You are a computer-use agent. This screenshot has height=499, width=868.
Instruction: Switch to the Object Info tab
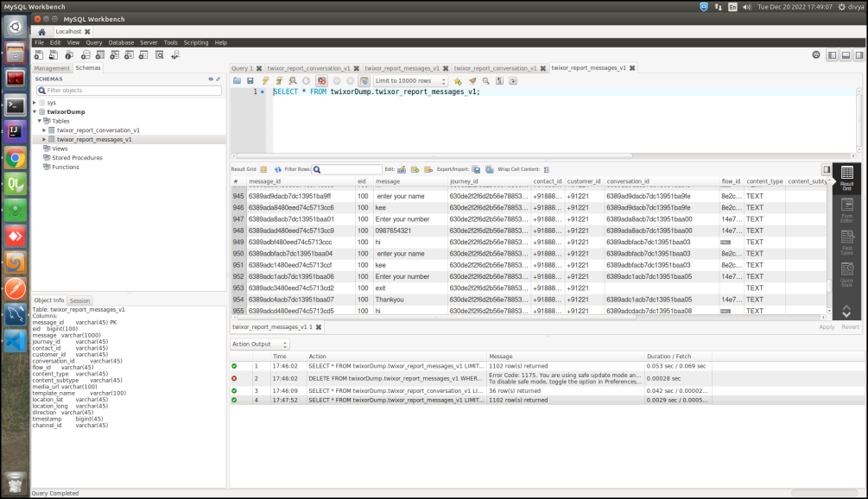point(49,300)
